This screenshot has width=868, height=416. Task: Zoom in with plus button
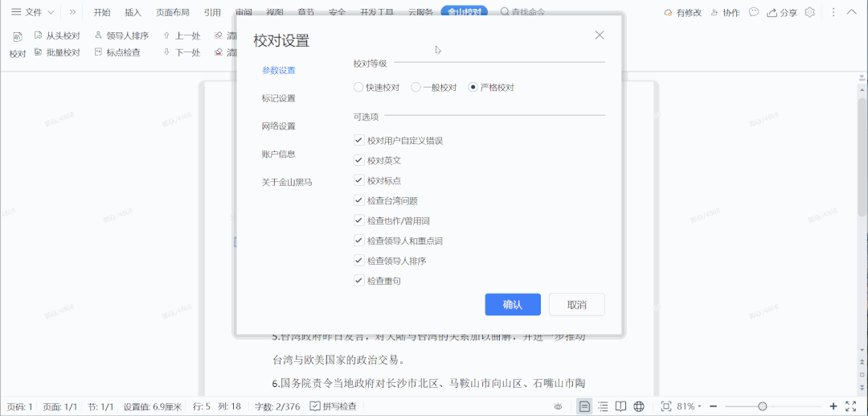point(833,406)
